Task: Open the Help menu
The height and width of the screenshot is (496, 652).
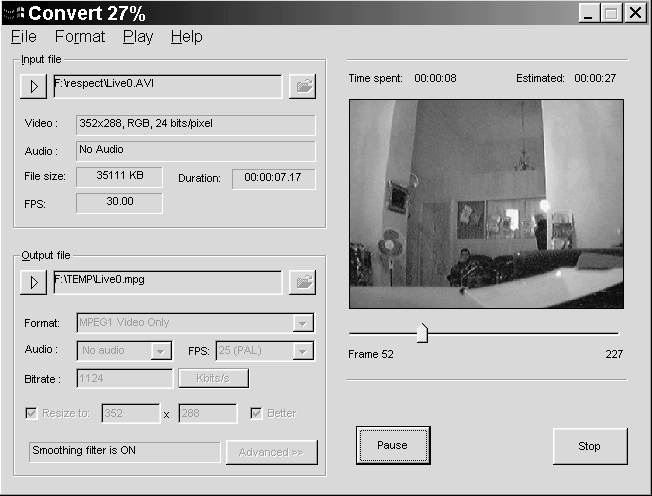Action: (187, 37)
